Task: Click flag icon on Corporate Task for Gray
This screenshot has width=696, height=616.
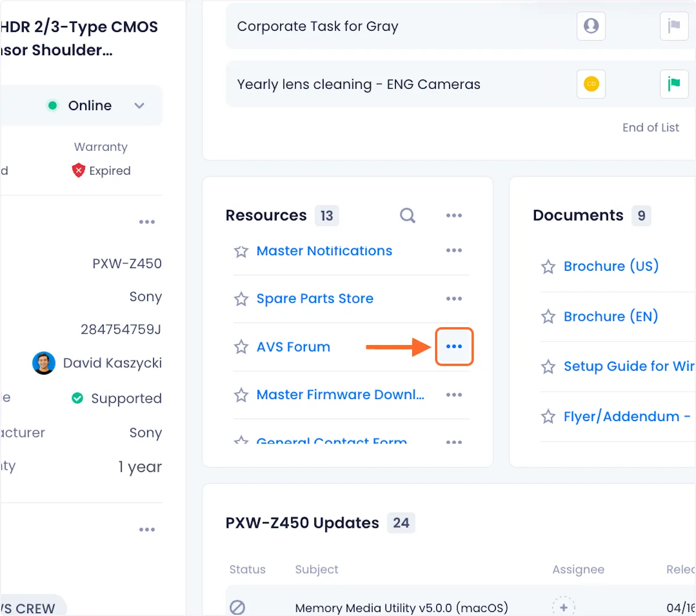Action: 674,26
